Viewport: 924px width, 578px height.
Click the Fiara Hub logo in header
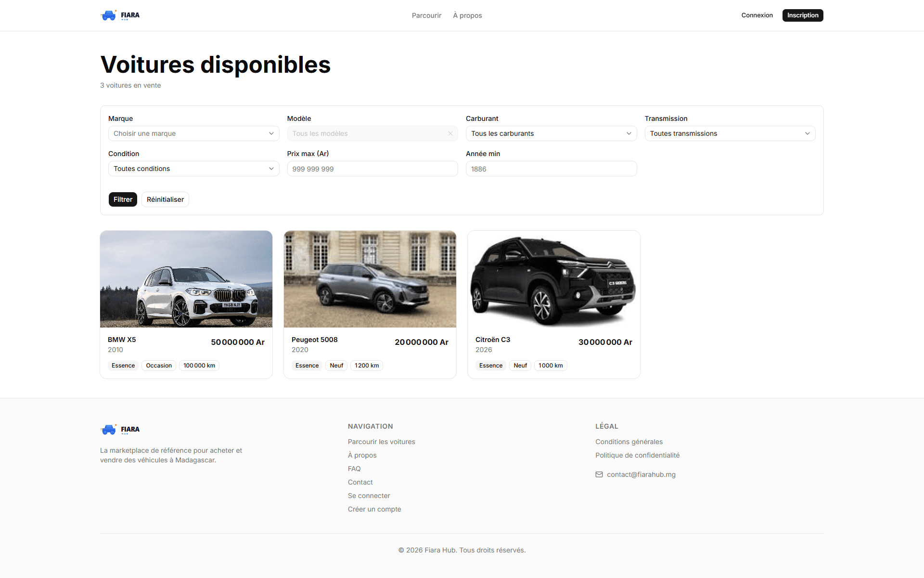pyautogui.click(x=120, y=15)
